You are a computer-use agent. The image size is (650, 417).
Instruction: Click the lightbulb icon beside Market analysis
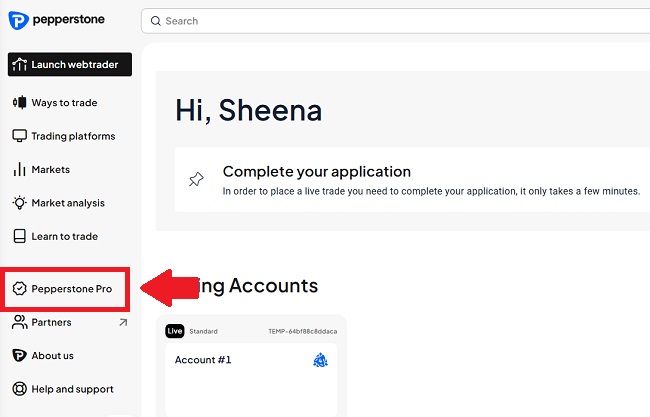19,203
